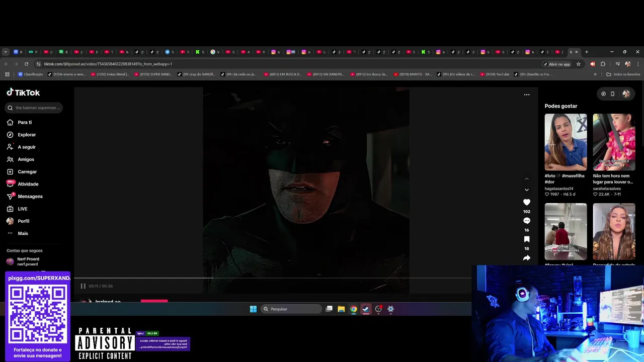Open the Chrome extensions puzzle icon

(603, 64)
